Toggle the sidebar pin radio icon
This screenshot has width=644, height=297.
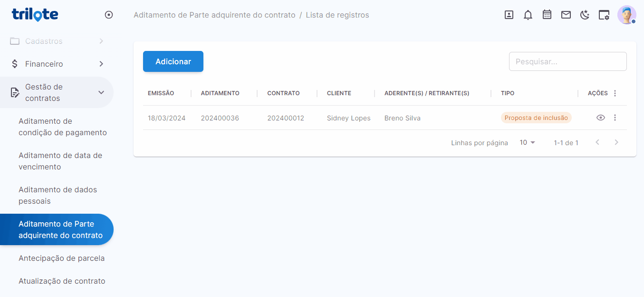click(x=109, y=15)
